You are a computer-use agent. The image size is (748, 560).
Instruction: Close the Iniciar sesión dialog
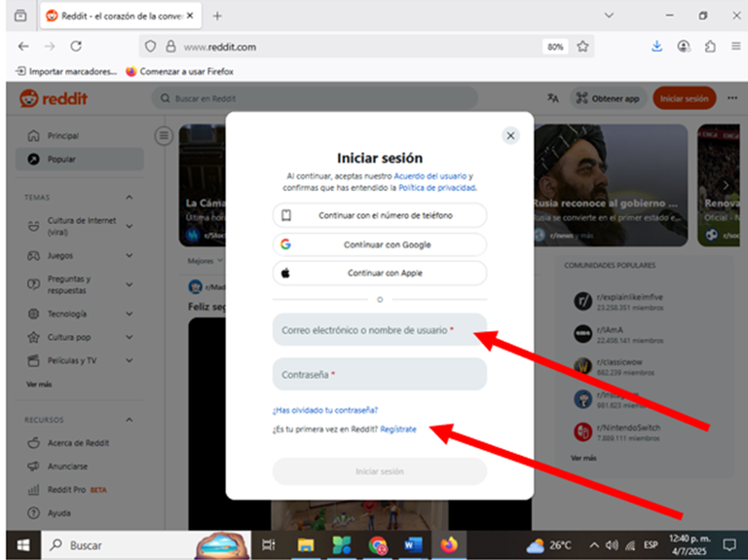(510, 136)
